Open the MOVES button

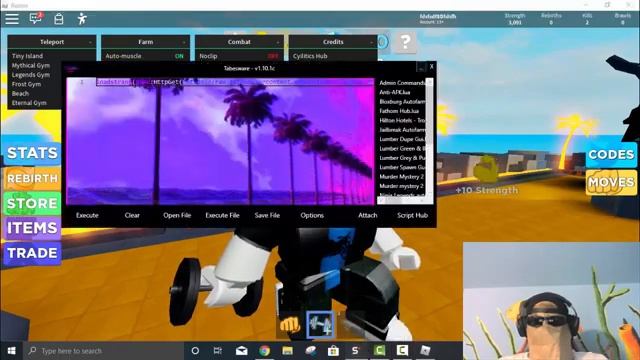[x=611, y=182]
